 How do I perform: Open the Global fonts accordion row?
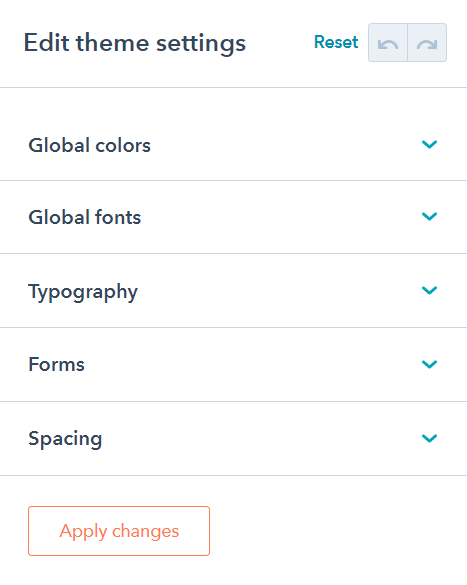[x=234, y=217]
